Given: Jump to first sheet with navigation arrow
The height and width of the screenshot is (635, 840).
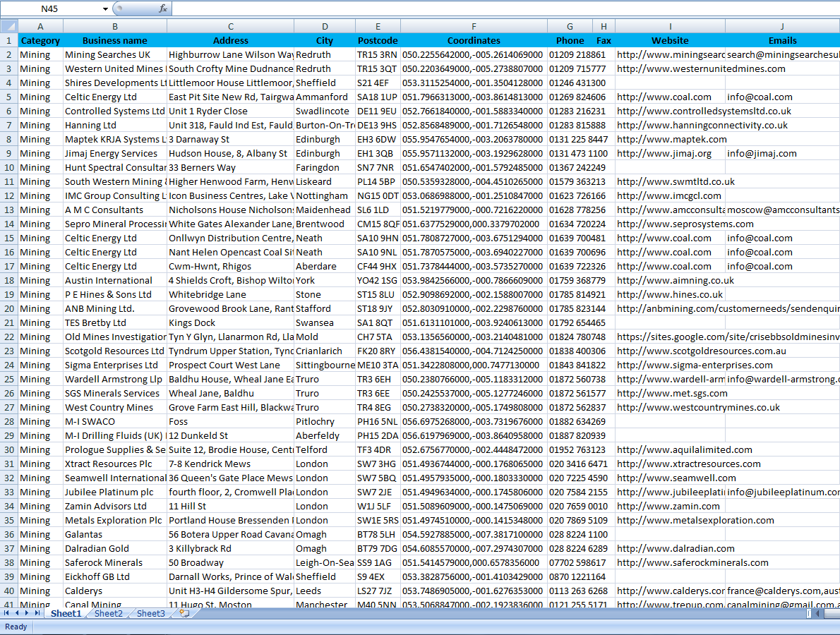Looking at the screenshot, I should tap(7, 614).
